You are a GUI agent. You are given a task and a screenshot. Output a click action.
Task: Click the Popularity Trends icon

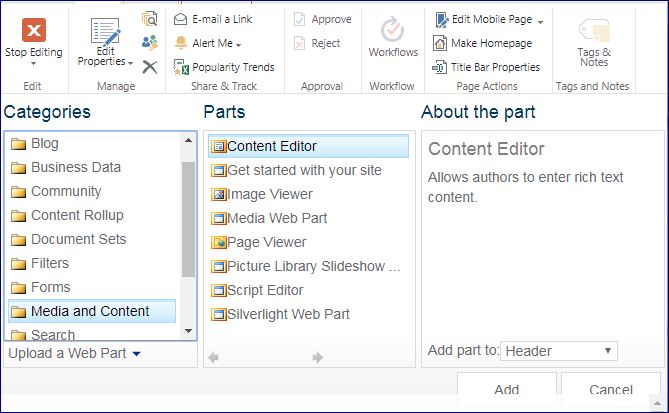tap(181, 67)
